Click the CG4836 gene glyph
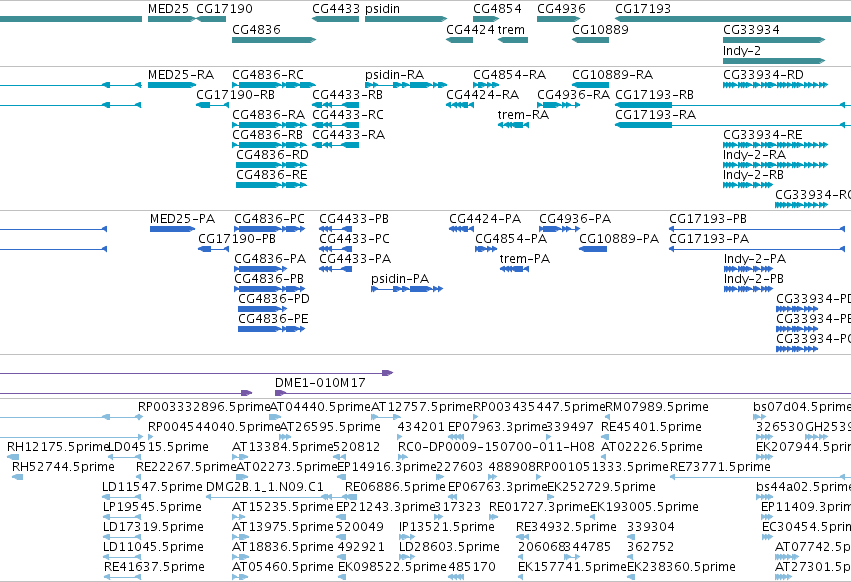This screenshot has width=851, height=582. (274, 40)
